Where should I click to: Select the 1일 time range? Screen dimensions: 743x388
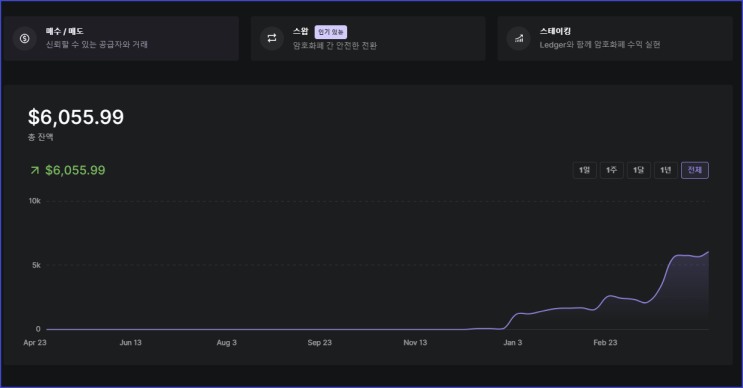(x=584, y=170)
